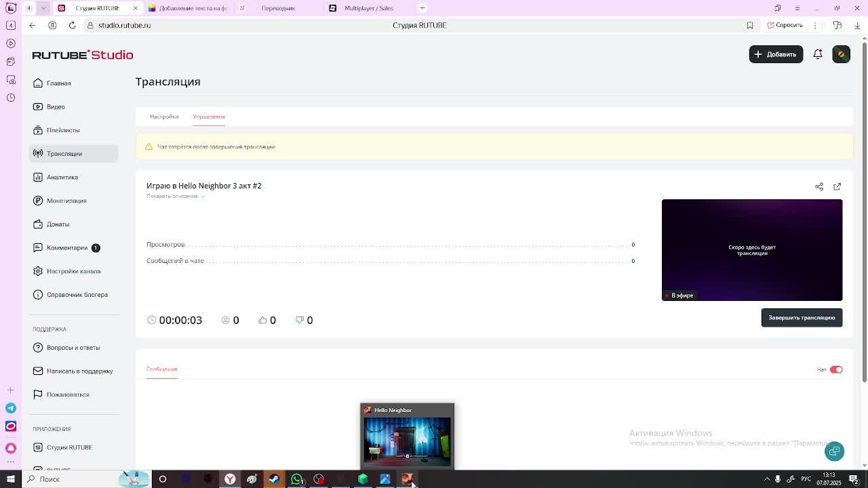Toggle the Чат switch

pos(836,369)
